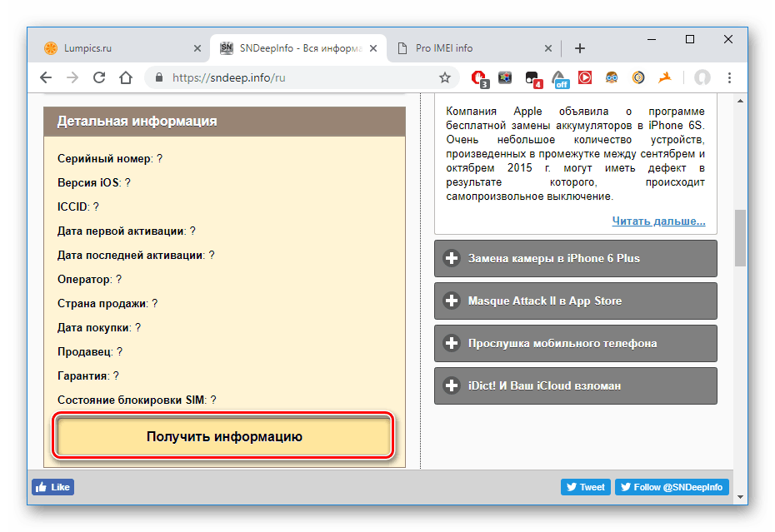This screenshot has height=532, width=775.
Task: Click the 'Дата последней активации' row
Action: 136,256
